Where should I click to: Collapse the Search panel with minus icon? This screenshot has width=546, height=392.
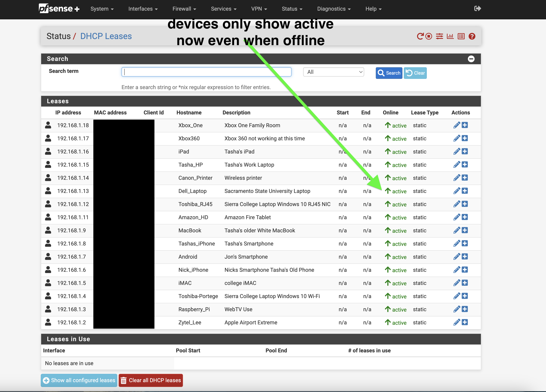tap(471, 59)
